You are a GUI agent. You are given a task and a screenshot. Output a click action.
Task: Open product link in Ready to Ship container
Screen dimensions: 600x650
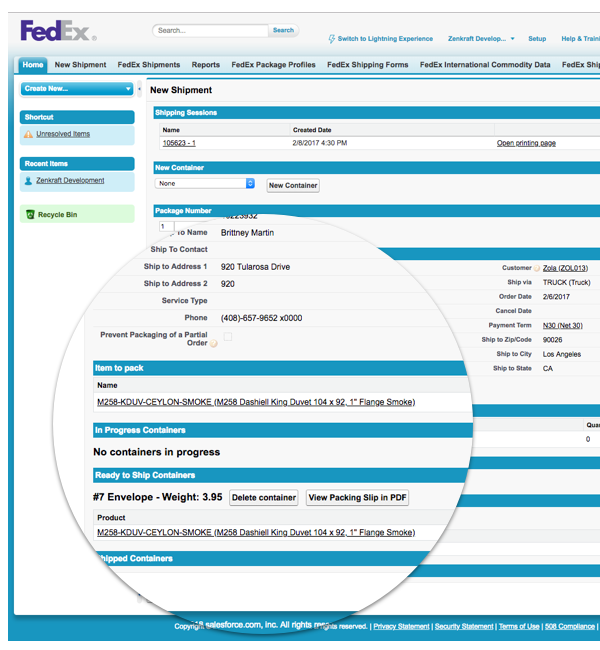pos(256,533)
